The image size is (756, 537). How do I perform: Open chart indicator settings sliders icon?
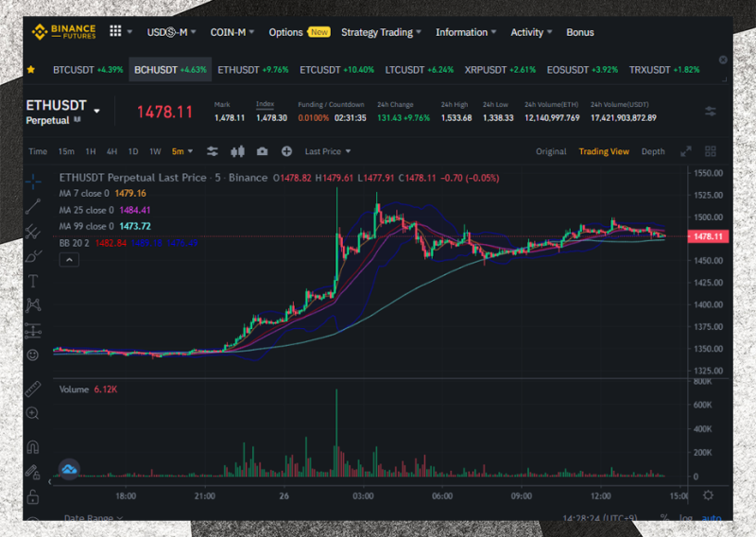(x=212, y=151)
